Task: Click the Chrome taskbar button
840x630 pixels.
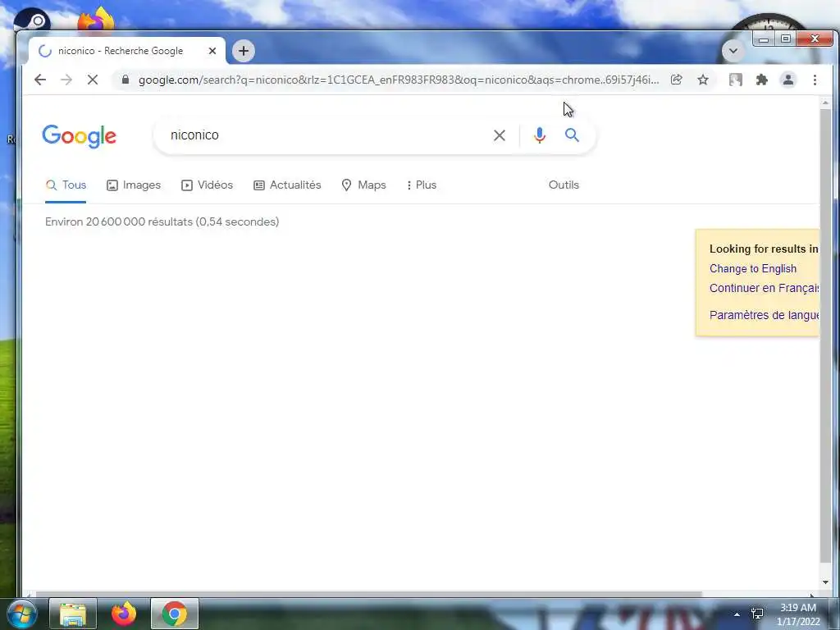Action: coord(175,614)
